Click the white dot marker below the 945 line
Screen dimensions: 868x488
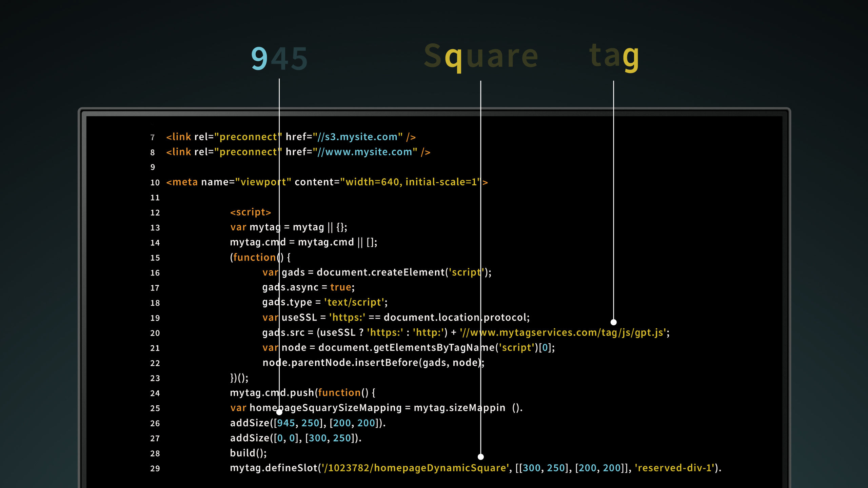(x=279, y=412)
